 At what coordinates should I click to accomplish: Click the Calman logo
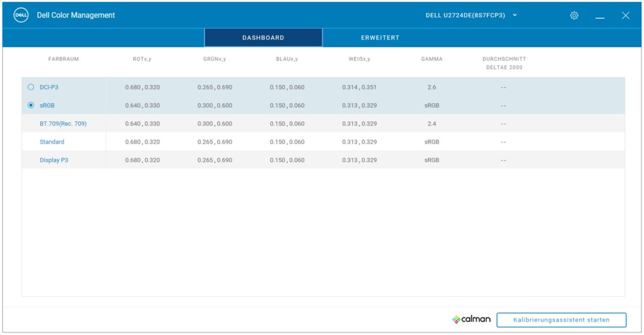point(471,319)
